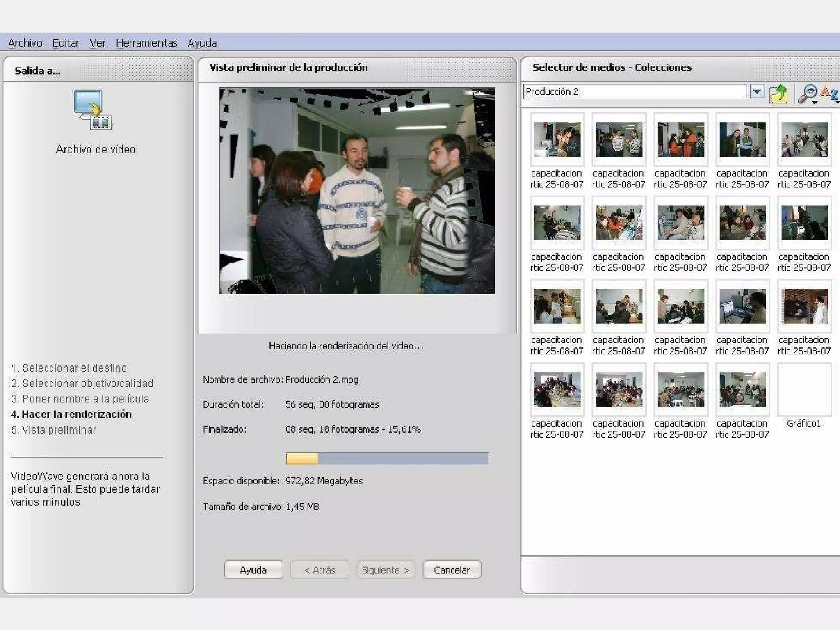840x630 pixels.
Task: Expand the Producción 2 collection dropdown
Action: point(757,91)
